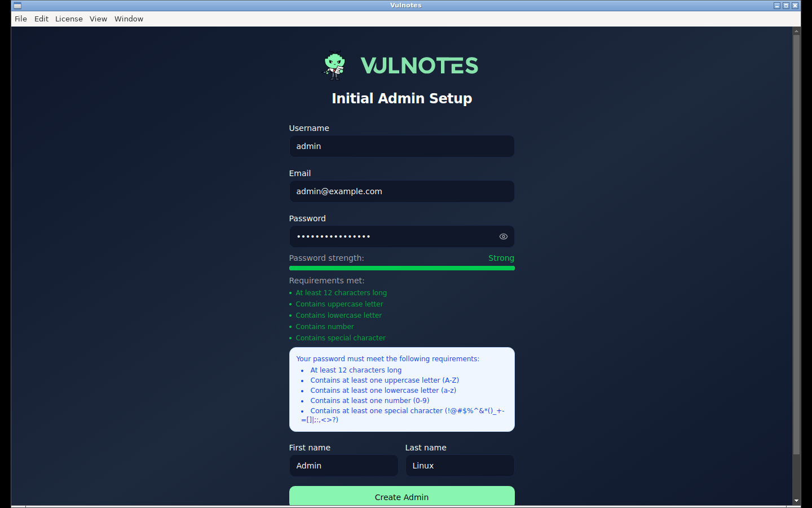Click 'Password strength:' label
The image size is (812, 508).
point(326,258)
